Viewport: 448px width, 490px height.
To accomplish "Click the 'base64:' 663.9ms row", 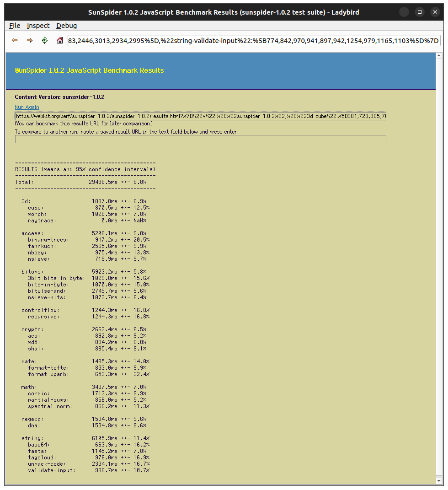I will (x=89, y=445).
